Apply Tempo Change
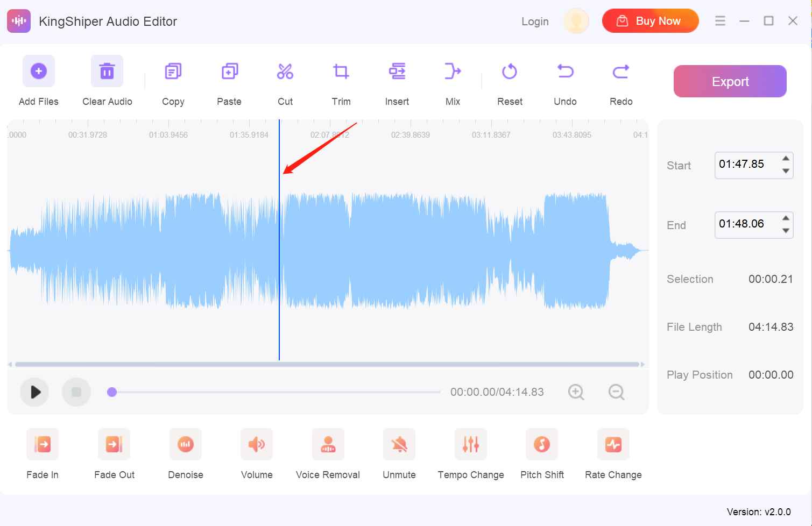 (x=470, y=452)
